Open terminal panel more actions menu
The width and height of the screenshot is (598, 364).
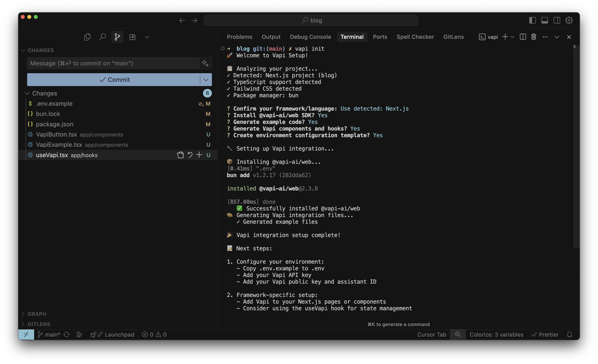(x=545, y=37)
